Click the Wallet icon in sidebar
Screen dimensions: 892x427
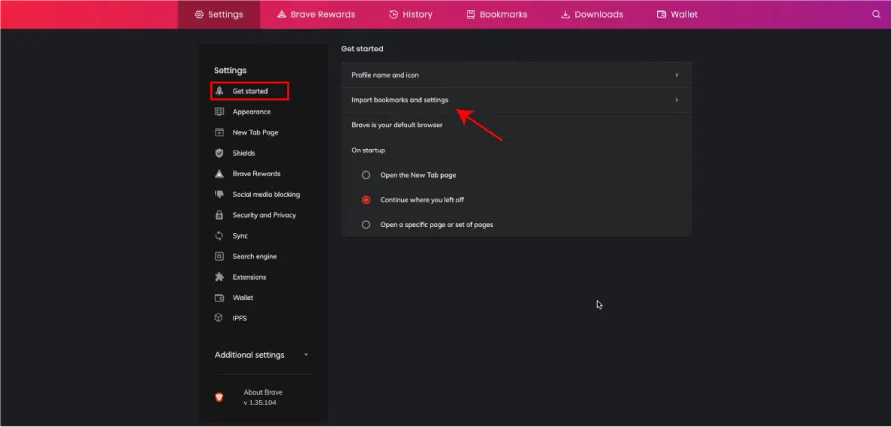point(219,298)
